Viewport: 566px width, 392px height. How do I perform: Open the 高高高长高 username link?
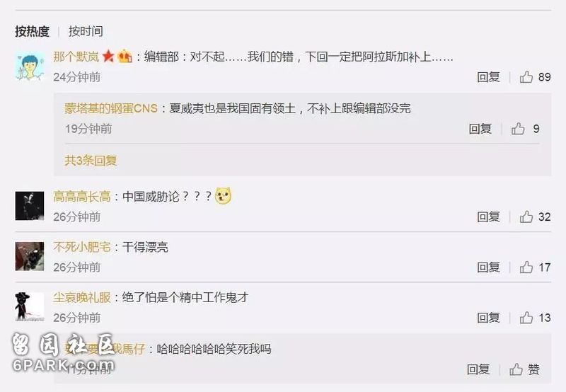tap(82, 197)
